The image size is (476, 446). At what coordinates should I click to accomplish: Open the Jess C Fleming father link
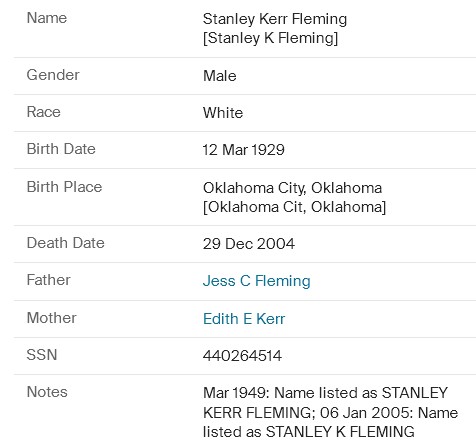[257, 281]
